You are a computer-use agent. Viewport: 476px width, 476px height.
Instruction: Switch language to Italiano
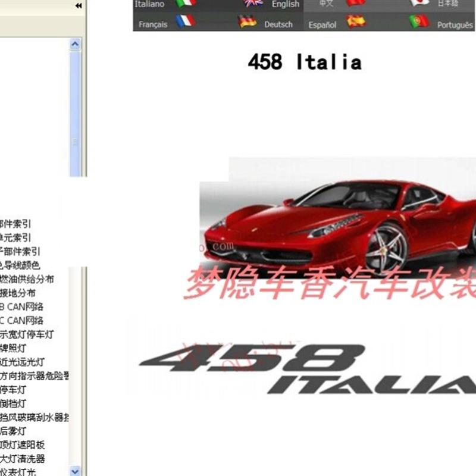coord(150,4)
